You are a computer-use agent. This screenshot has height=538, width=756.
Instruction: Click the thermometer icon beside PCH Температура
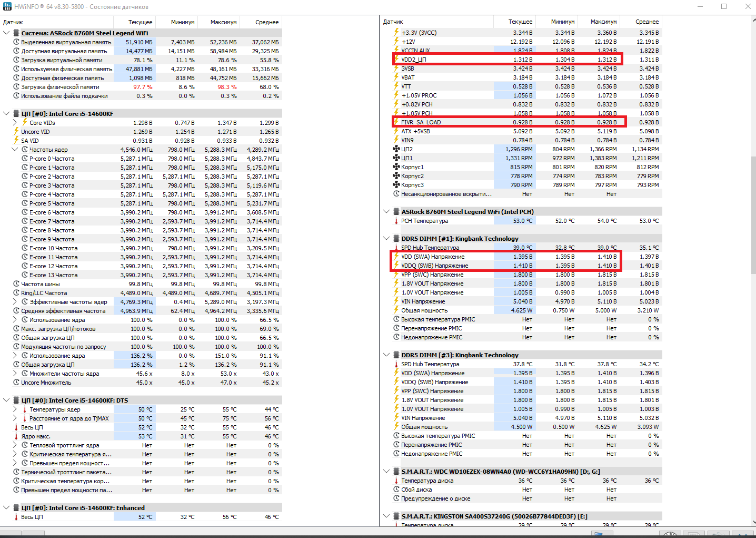click(x=396, y=221)
